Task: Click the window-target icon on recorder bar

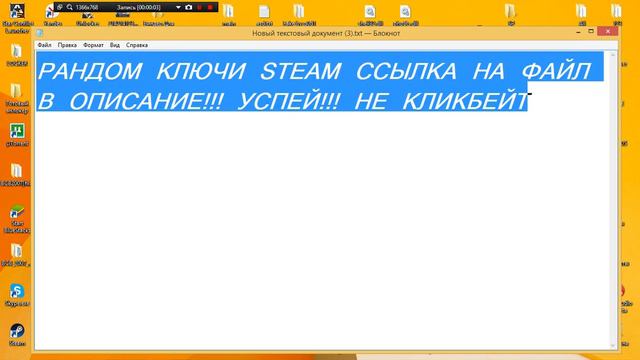Action: [x=60, y=7]
